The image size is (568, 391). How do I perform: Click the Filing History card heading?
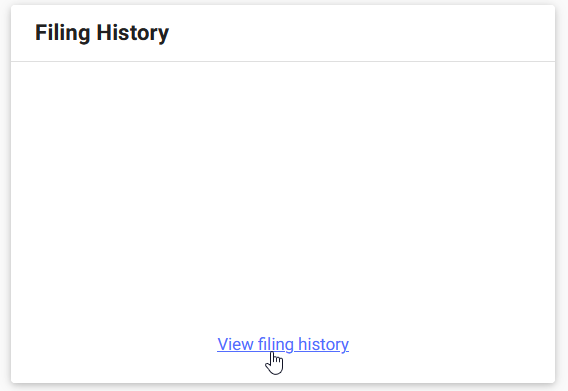pos(102,33)
